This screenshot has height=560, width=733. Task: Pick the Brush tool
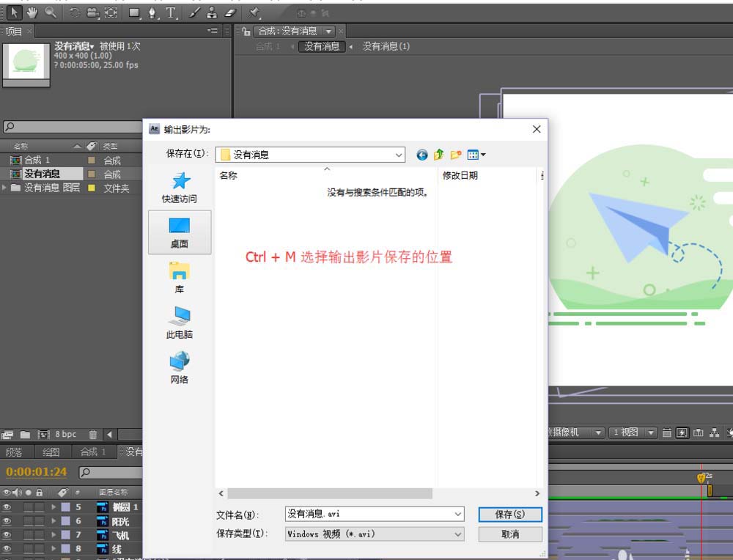click(x=195, y=12)
